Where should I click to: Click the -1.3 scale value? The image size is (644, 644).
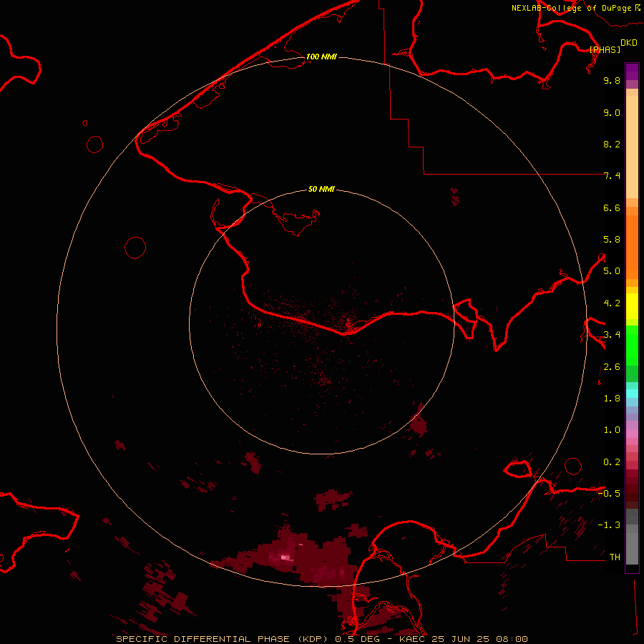point(609,526)
